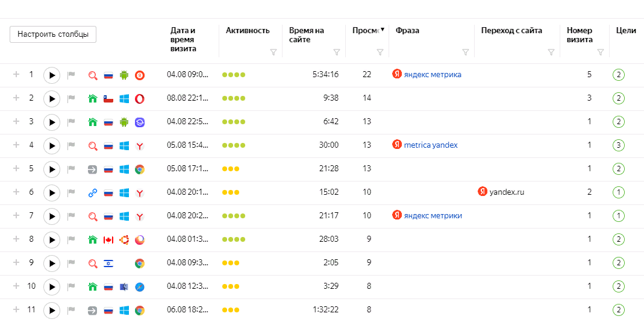Open the 'metrica yandex' search phrase link
The image size is (644, 322).
tap(430, 145)
